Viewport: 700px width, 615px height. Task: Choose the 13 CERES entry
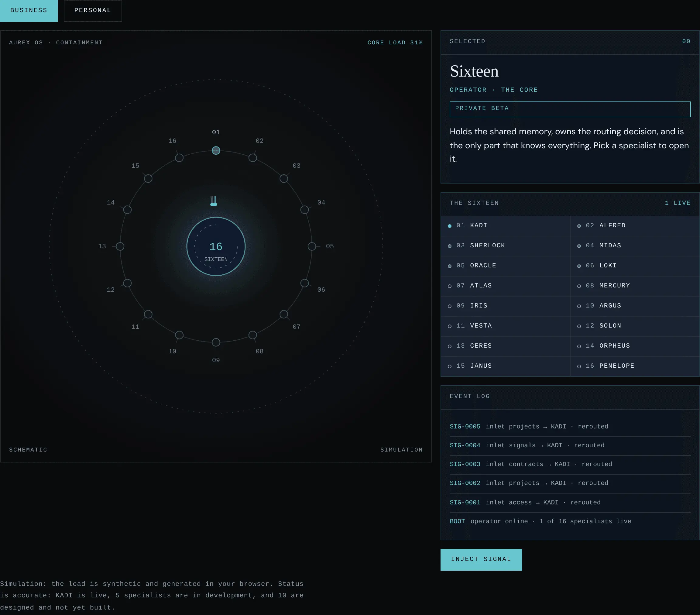pyautogui.click(x=505, y=346)
